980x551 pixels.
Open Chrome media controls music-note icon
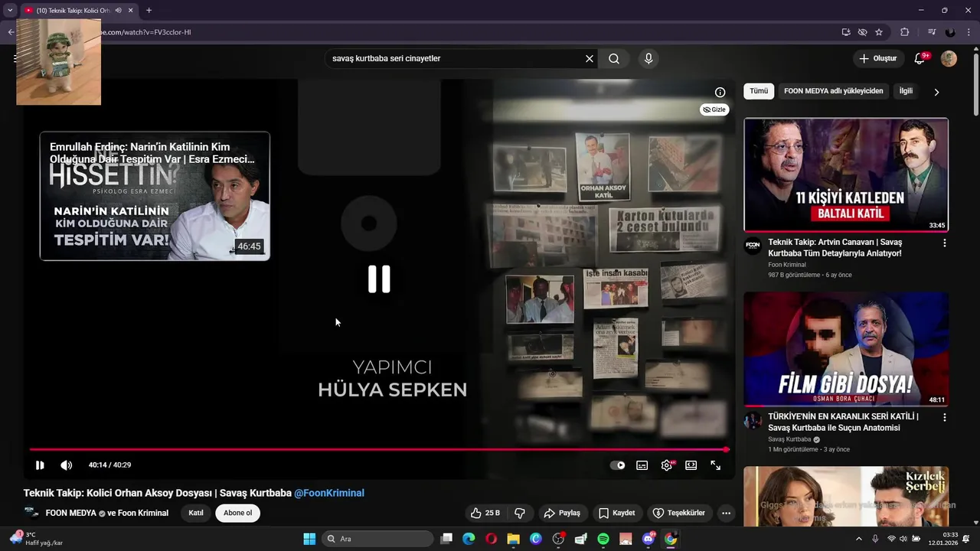point(932,32)
